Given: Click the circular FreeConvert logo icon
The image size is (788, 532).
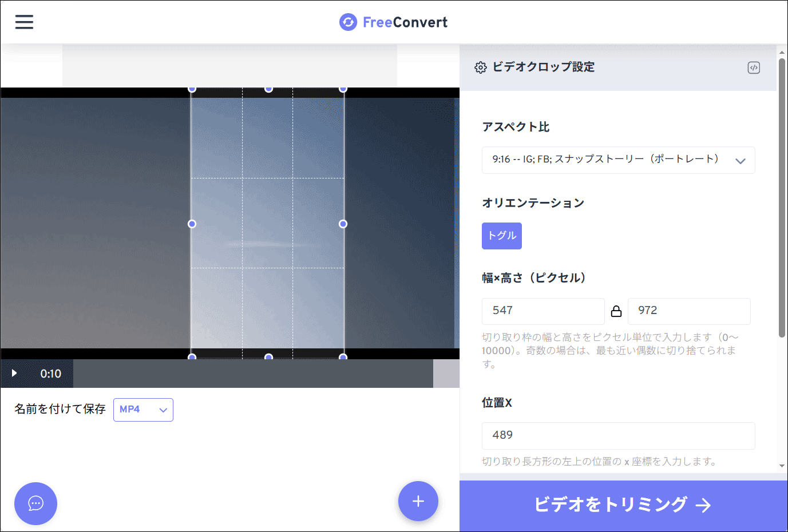Looking at the screenshot, I should [348, 22].
